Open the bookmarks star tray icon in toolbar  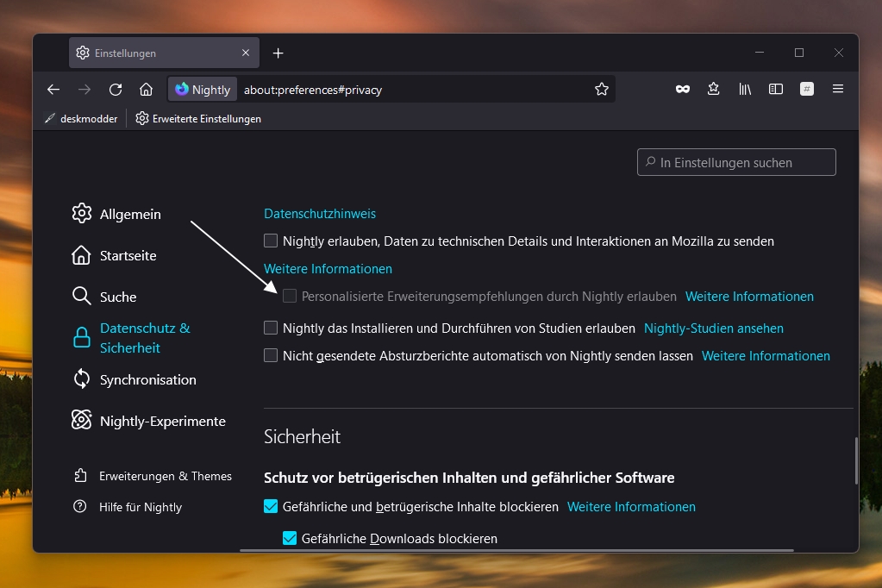pyautogui.click(x=713, y=89)
